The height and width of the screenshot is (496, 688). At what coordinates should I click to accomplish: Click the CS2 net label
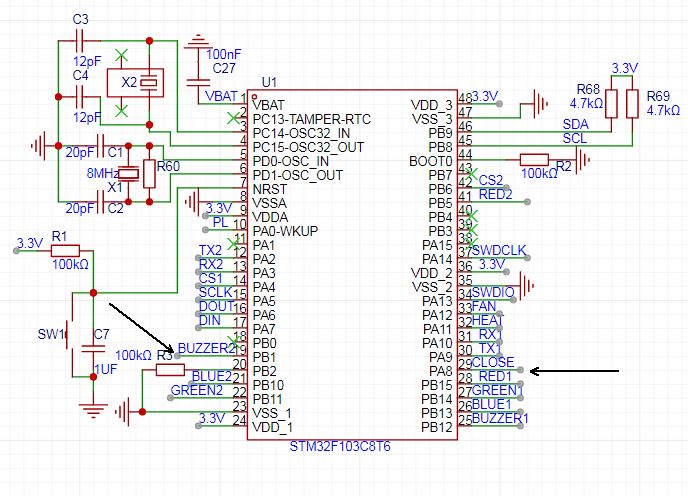click(491, 180)
